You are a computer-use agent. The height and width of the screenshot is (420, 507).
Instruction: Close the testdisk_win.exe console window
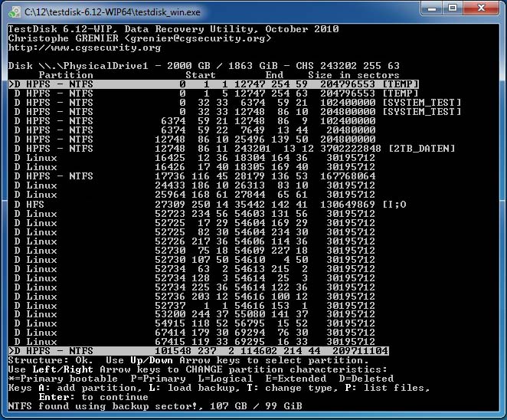481,8
